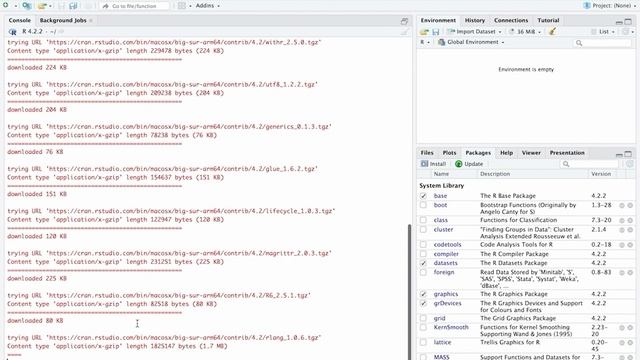The height and width of the screenshot is (360, 640).
Task: Switch to the Connections tab
Action: 511,20
